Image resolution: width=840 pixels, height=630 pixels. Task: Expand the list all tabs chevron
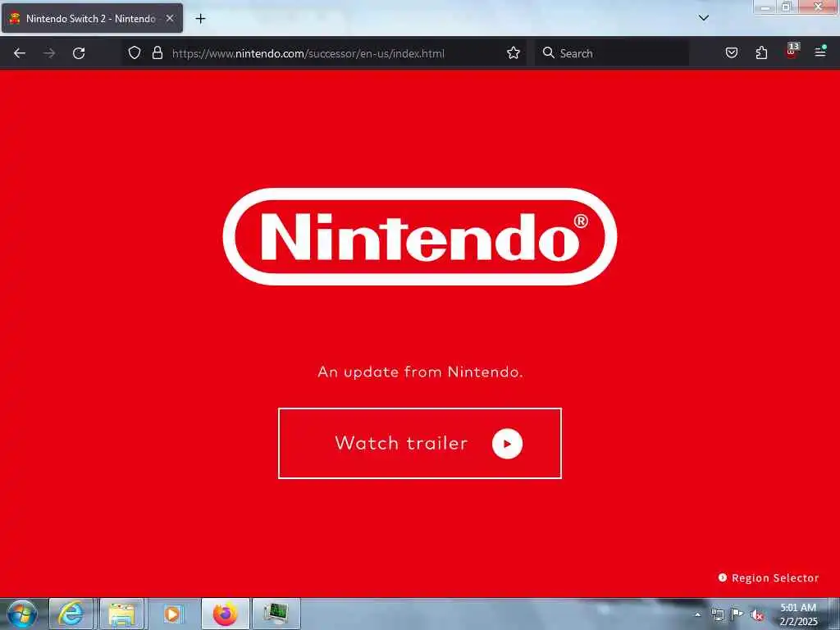pyautogui.click(x=703, y=18)
